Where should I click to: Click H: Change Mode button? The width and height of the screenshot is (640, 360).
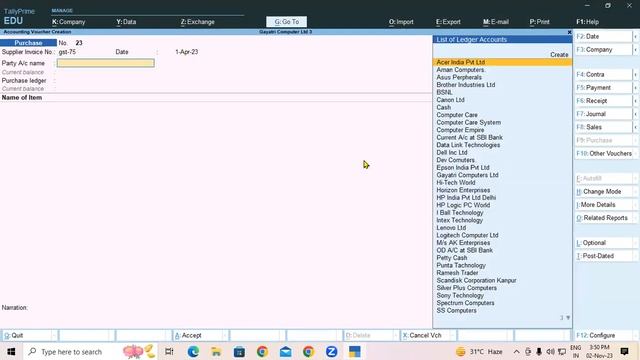tap(603, 191)
